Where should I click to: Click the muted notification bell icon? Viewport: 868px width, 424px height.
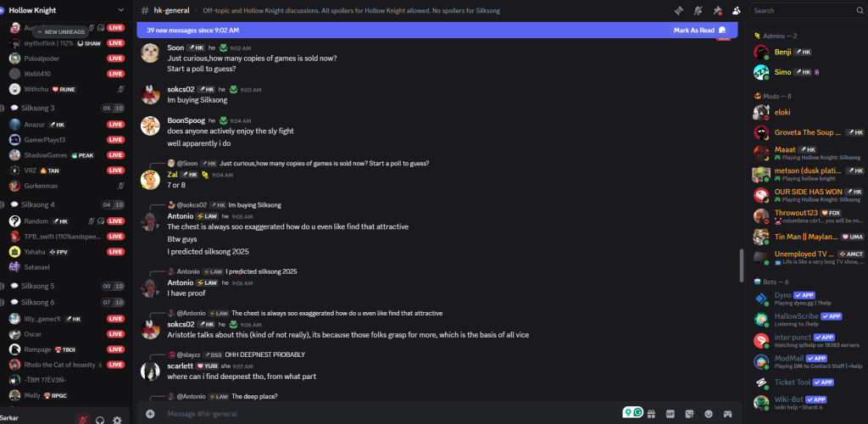click(698, 10)
